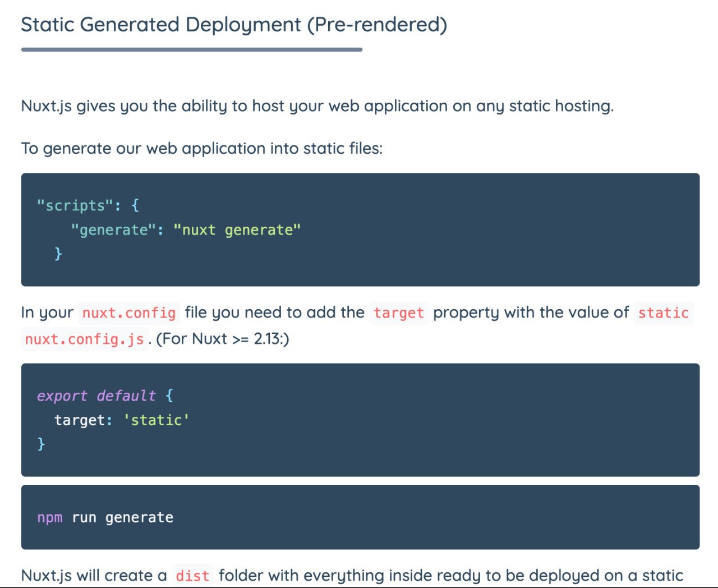The width and height of the screenshot is (718, 588).
Task: Click the 'export default {' code line
Action: pos(105,396)
